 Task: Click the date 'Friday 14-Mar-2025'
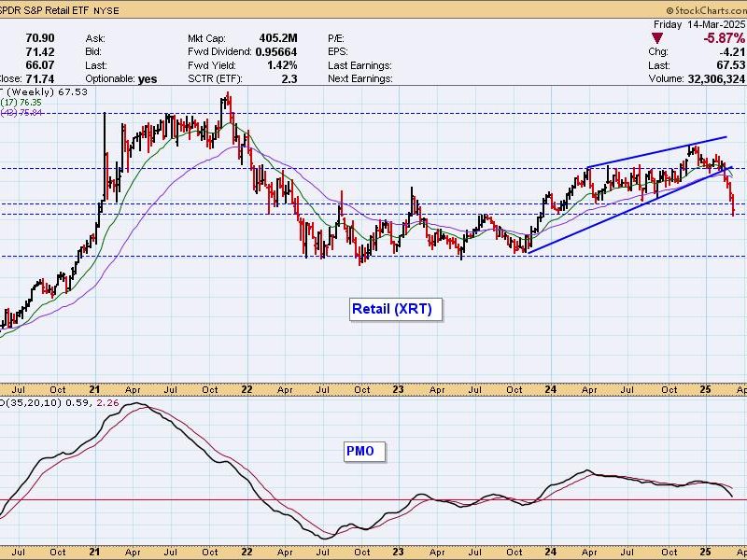[699, 25]
